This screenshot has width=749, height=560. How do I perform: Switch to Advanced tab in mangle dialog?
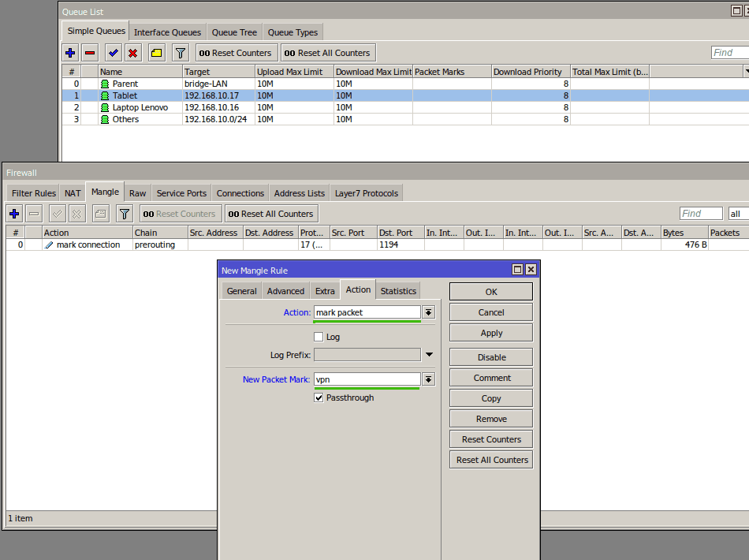285,291
